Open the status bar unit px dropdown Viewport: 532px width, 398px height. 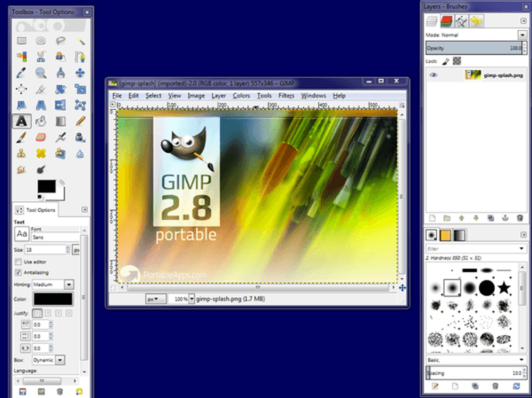tap(156, 299)
